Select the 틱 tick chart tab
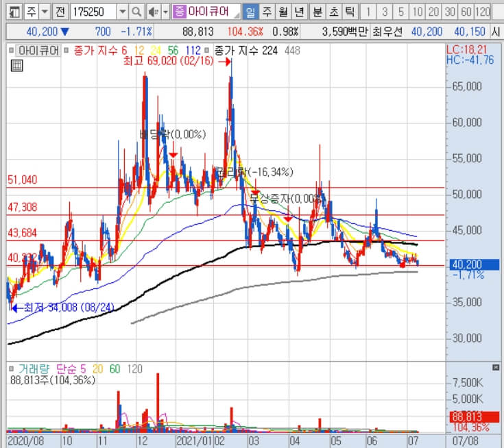504x448 pixels. 350,12
